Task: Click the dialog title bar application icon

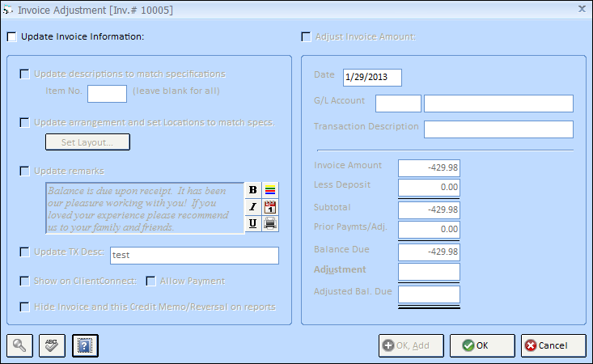Action: click(x=8, y=10)
